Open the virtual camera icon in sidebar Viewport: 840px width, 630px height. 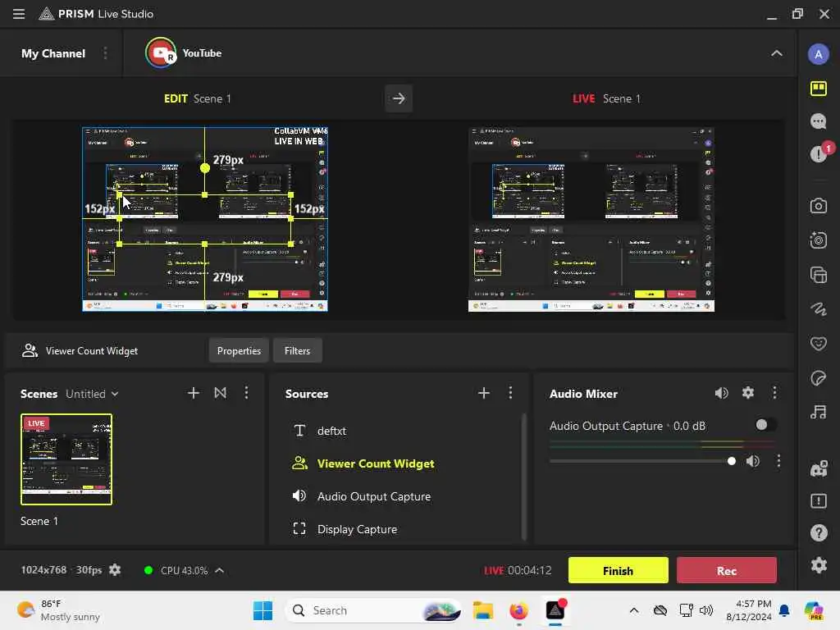[818, 240]
